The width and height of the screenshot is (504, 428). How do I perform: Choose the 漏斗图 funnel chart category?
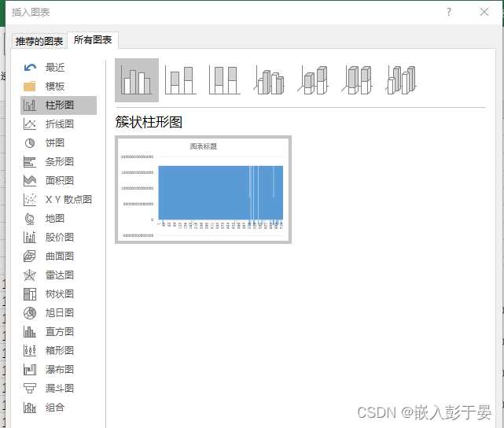tap(58, 389)
